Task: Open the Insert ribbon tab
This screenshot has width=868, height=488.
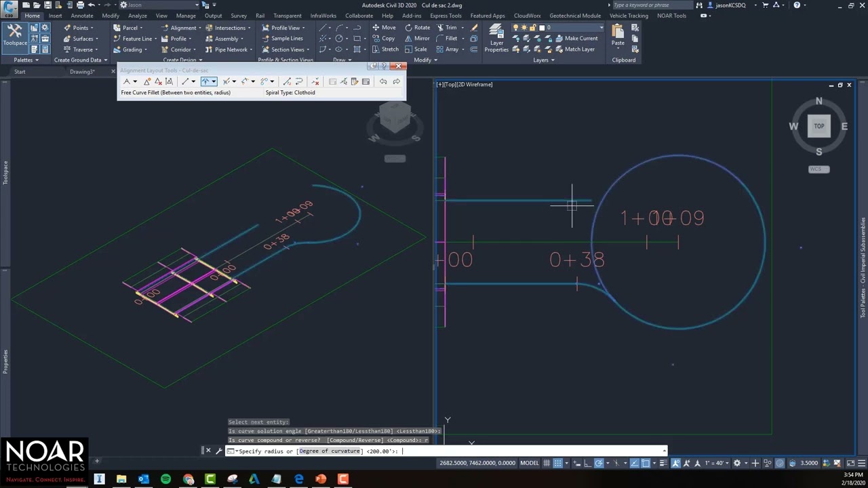Action: (x=55, y=16)
